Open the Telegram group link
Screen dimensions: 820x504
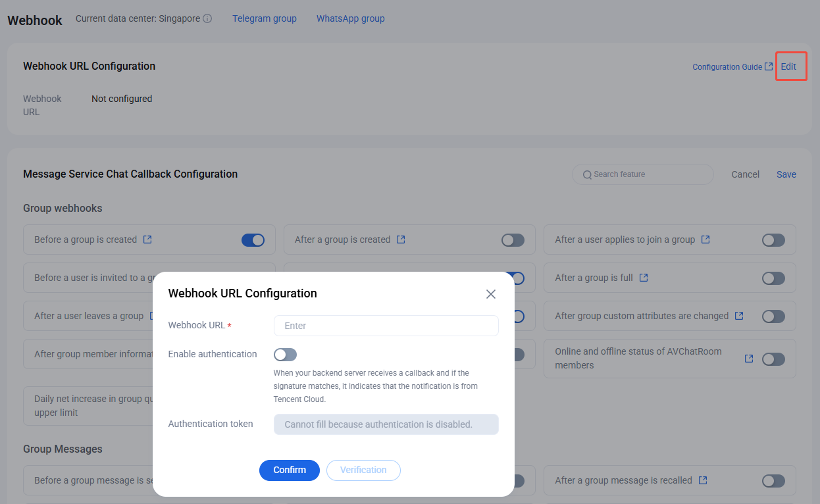coord(265,18)
